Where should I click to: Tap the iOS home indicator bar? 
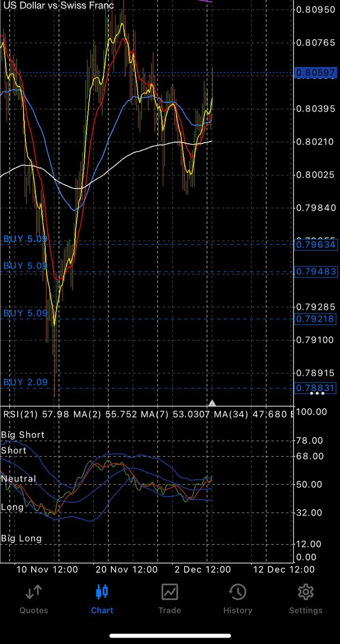170,636
